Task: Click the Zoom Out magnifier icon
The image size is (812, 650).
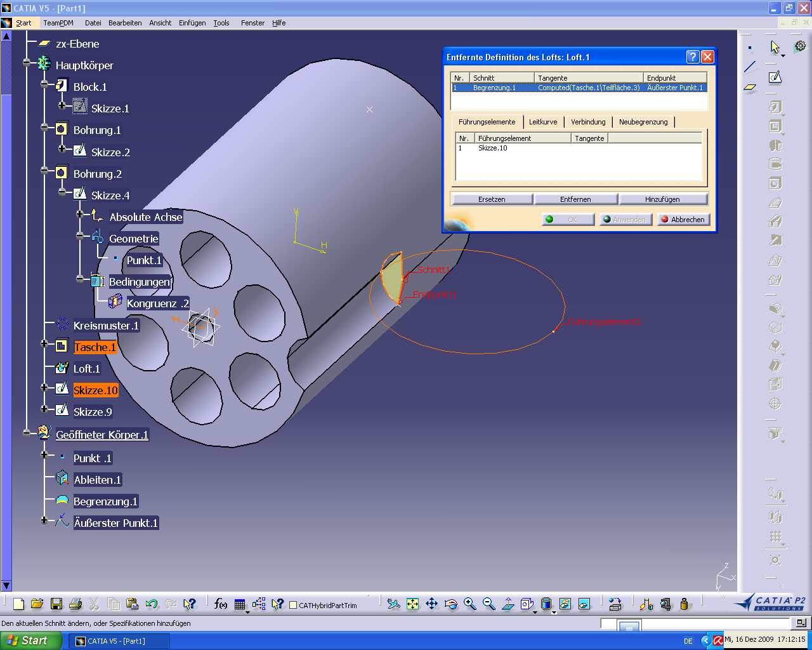Action: tap(489, 604)
